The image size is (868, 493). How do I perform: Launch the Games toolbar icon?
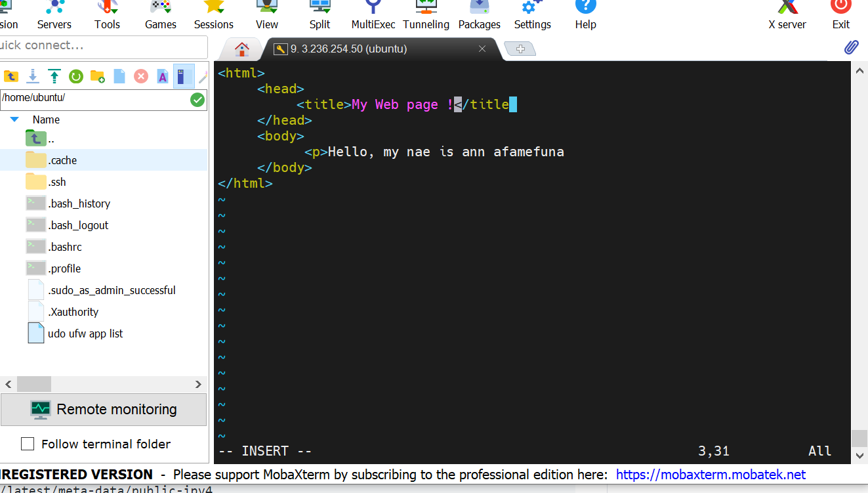click(x=161, y=16)
